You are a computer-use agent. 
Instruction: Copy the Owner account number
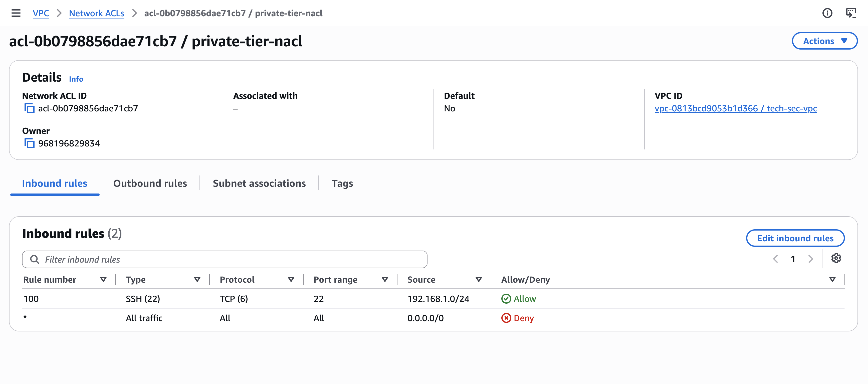29,144
